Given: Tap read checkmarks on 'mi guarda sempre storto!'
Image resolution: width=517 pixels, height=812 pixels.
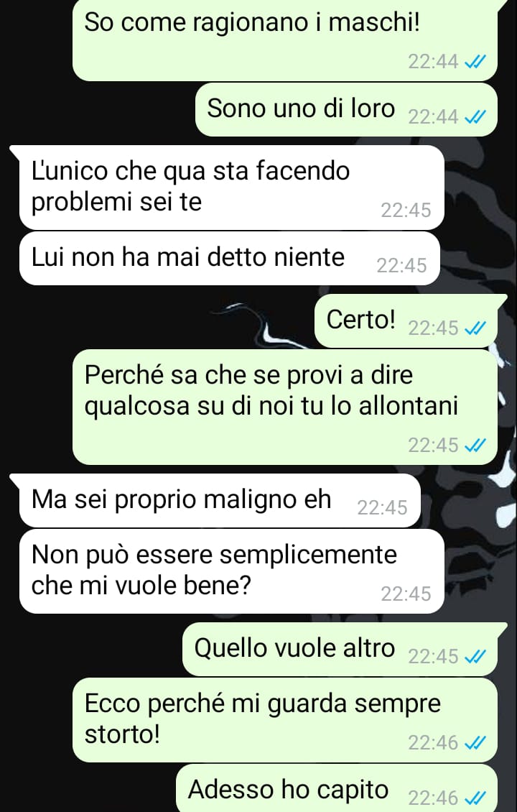Looking at the screenshot, I should 475,744.
